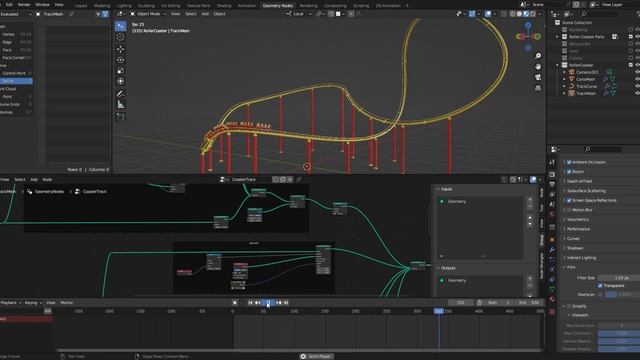This screenshot has width=640, height=360.
Task: Adjust the Overscan value slider
Action: point(622,294)
